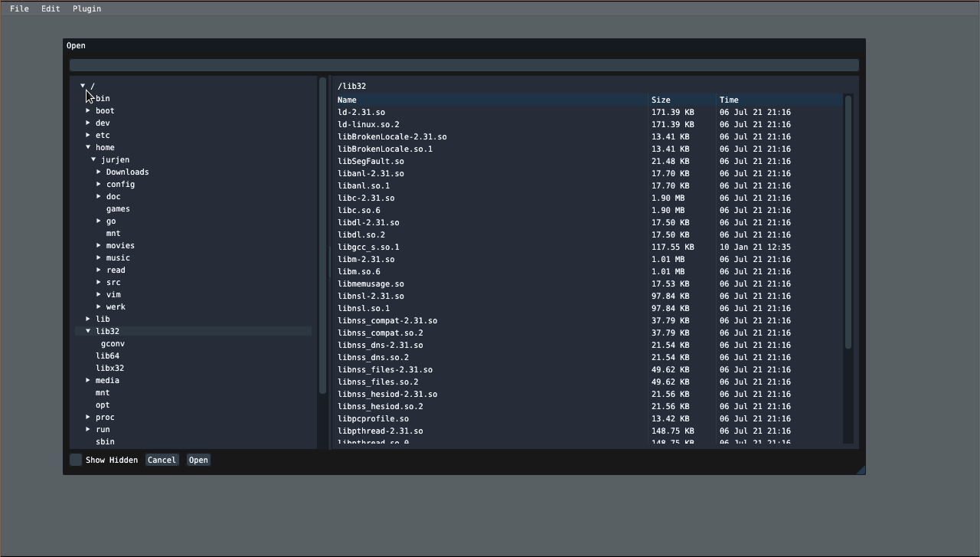Expand the run folder arrow
This screenshot has width=980, height=557.
pos(88,429)
